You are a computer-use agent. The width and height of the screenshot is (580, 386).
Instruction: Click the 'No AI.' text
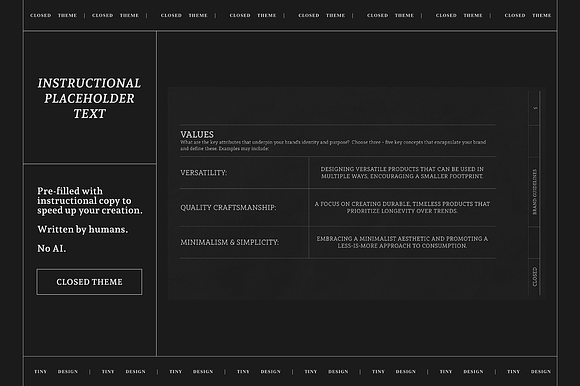[51, 248]
